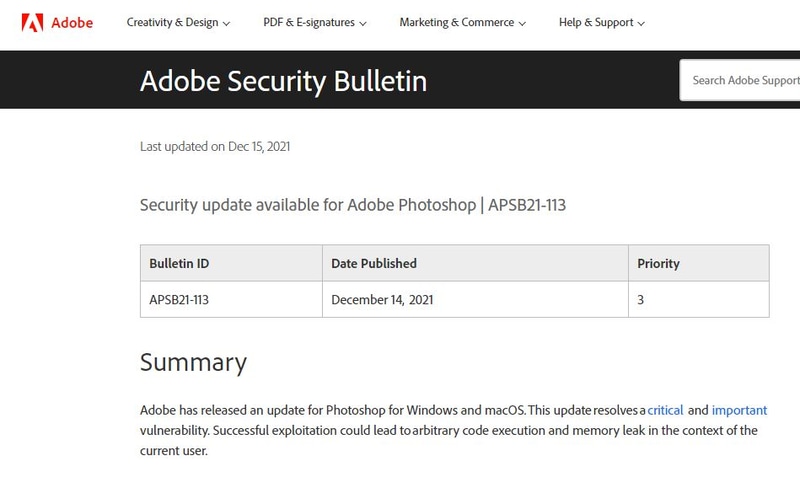The height and width of the screenshot is (504, 800).
Task: Open the "important" severity link
Action: pos(739,410)
